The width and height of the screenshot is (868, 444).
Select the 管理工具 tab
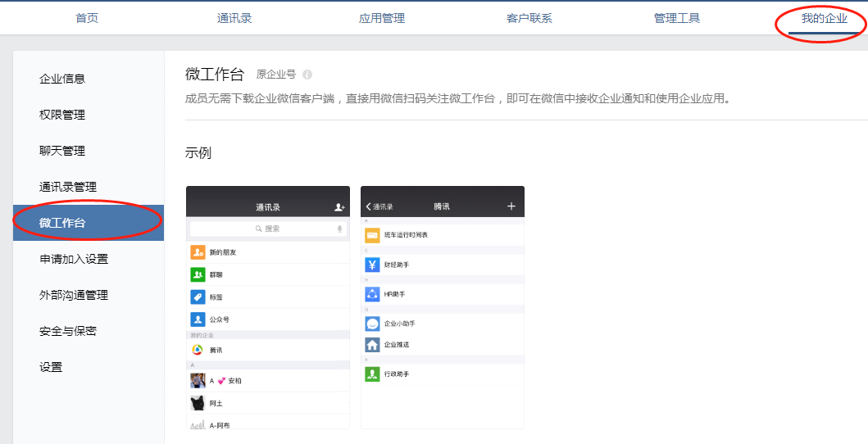(x=677, y=18)
